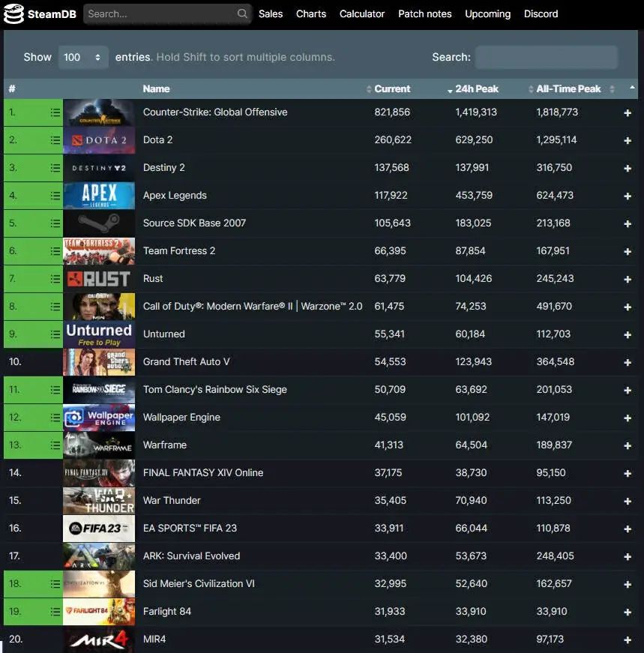Click the list icon in the Unturned row

(55, 334)
